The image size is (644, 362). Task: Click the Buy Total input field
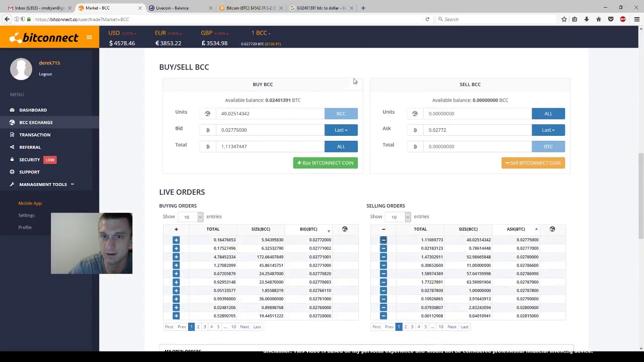pyautogui.click(x=270, y=146)
